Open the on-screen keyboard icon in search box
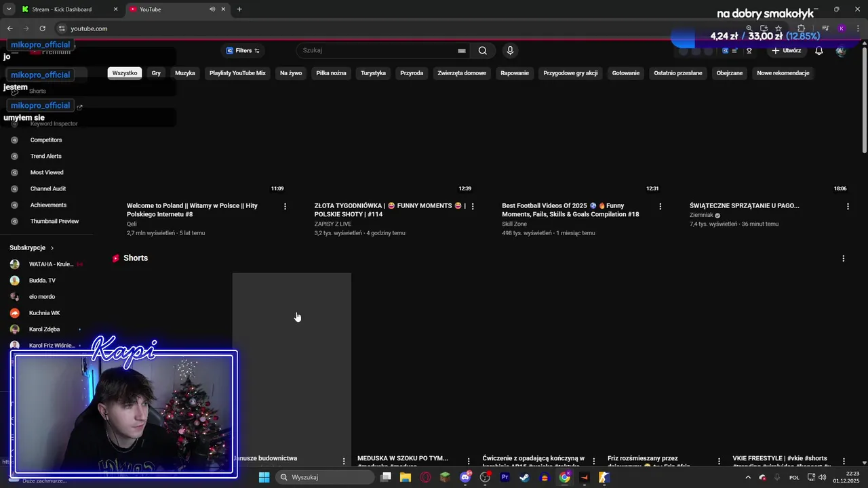The width and height of the screenshot is (868, 488). click(x=461, y=50)
